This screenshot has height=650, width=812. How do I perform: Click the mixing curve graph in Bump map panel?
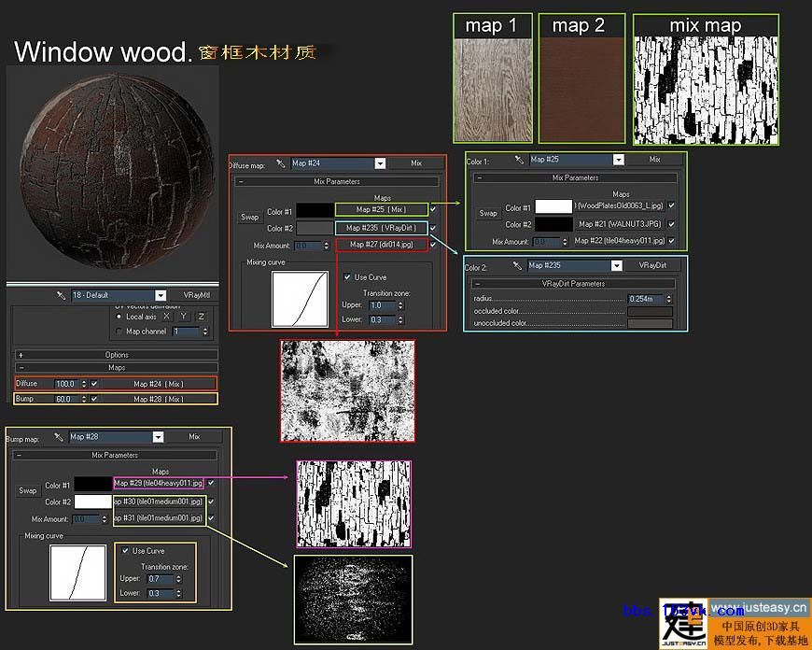77,572
